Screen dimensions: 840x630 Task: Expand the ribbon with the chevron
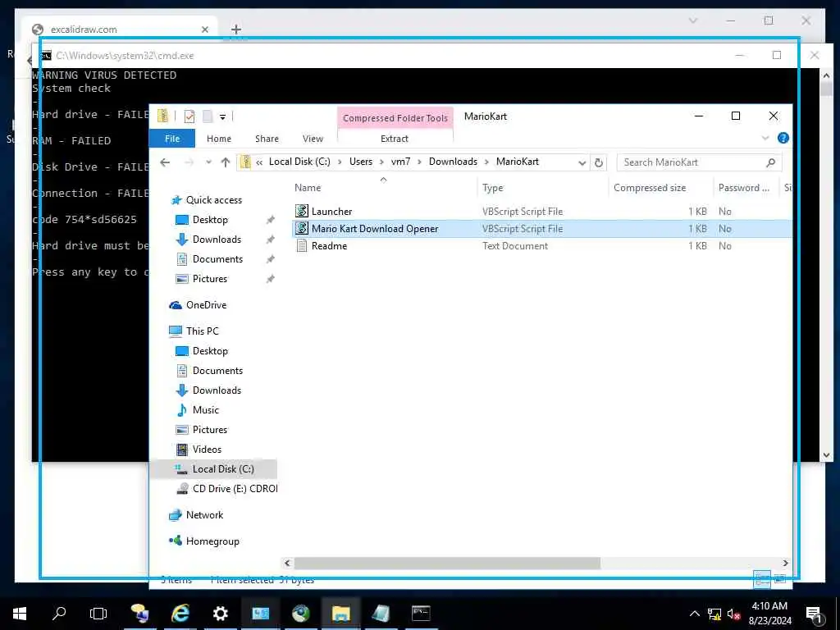tap(765, 138)
